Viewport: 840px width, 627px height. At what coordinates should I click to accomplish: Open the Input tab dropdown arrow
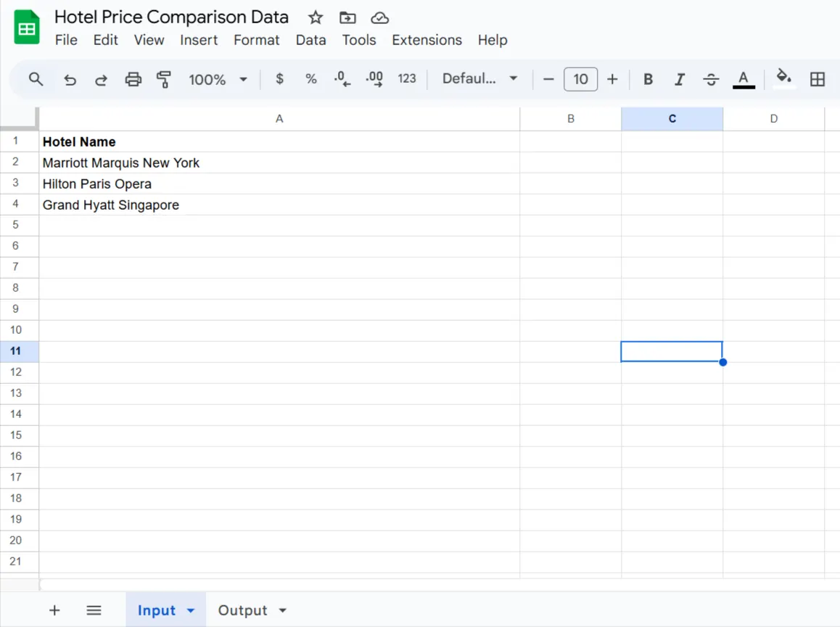click(191, 610)
